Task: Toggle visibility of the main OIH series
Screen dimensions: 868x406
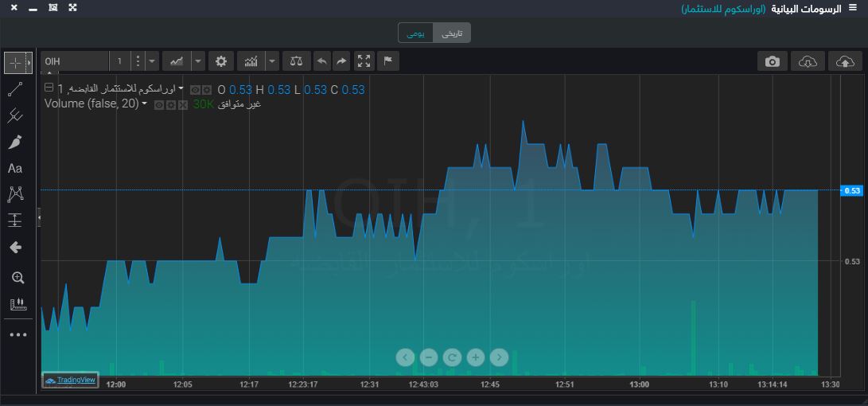Action: click(x=196, y=90)
